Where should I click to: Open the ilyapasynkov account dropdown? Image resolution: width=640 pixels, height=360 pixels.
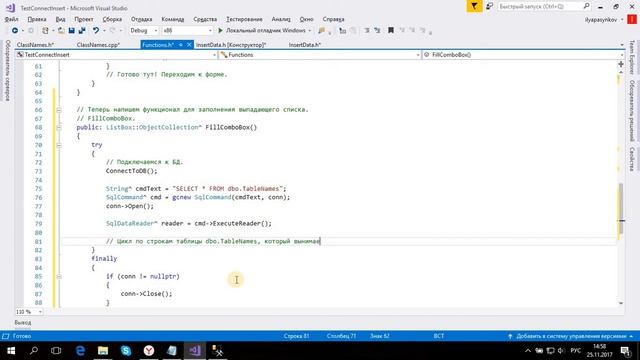[604, 20]
